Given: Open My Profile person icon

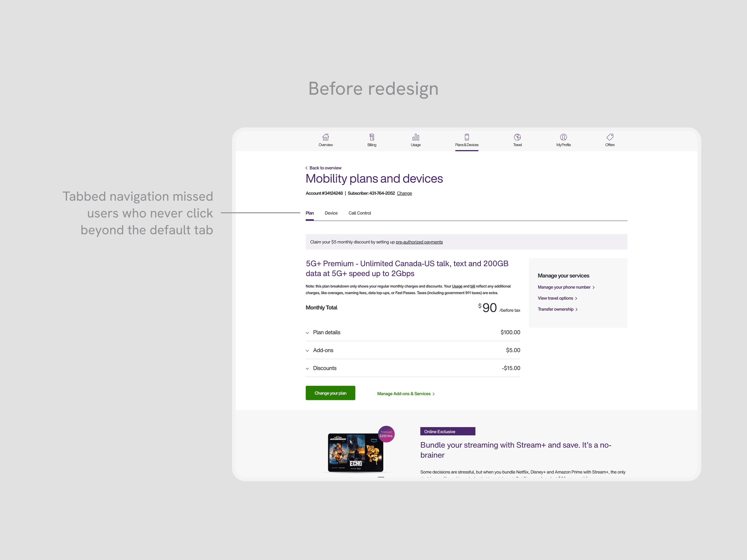Looking at the screenshot, I should (x=563, y=137).
